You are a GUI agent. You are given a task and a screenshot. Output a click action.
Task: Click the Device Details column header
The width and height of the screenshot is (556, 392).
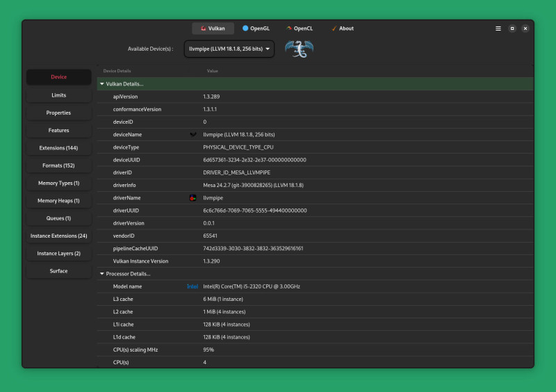pyautogui.click(x=117, y=71)
